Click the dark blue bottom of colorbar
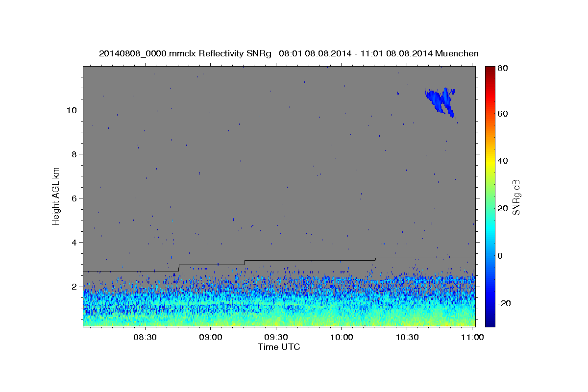Image resolution: width=588 pixels, height=392 pixels. (490, 321)
